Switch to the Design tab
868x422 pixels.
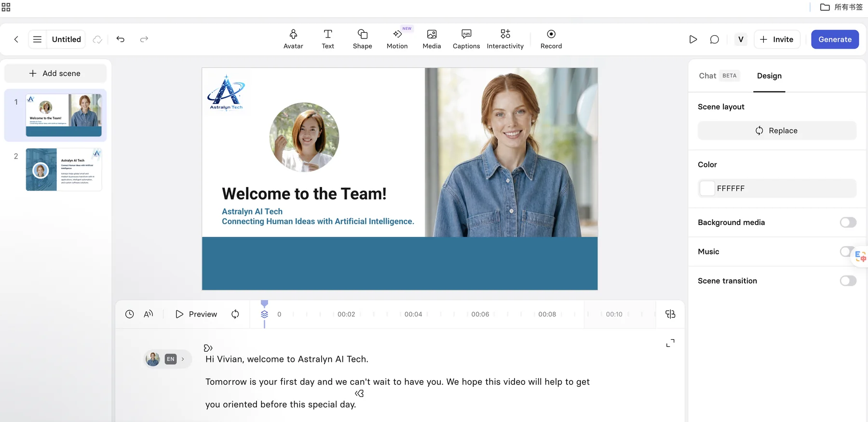point(769,76)
